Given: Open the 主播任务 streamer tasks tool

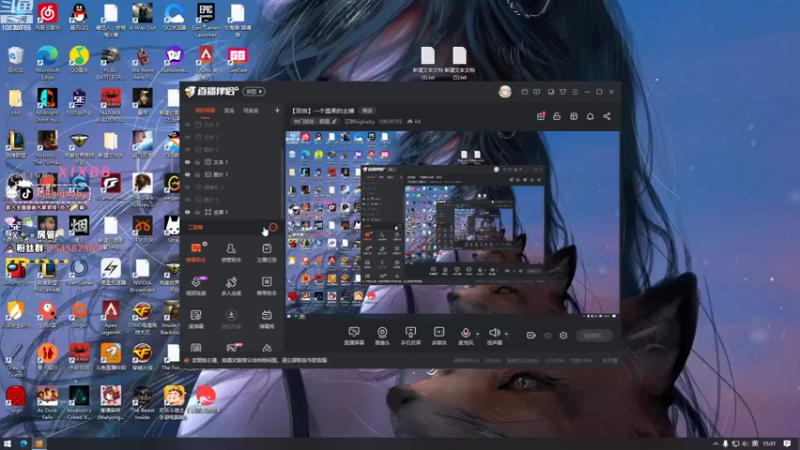Looking at the screenshot, I should [266, 253].
